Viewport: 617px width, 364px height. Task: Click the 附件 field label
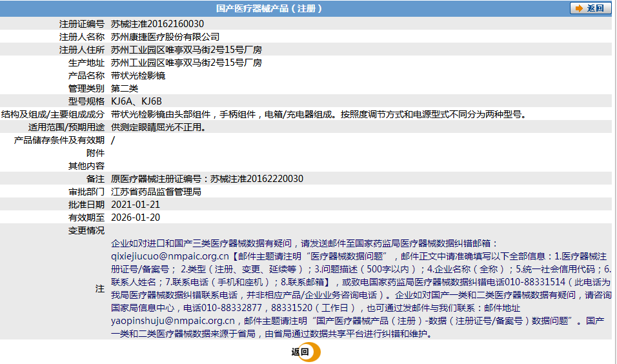[x=96, y=153]
